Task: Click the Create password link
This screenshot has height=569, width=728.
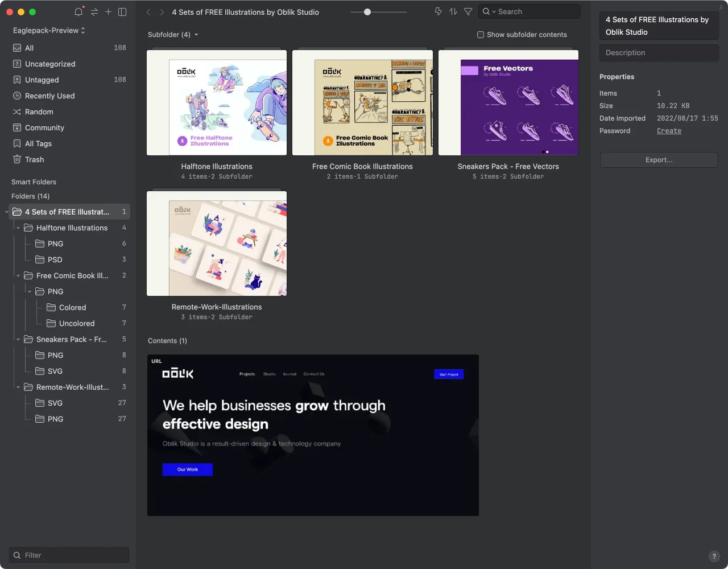Action: point(669,131)
